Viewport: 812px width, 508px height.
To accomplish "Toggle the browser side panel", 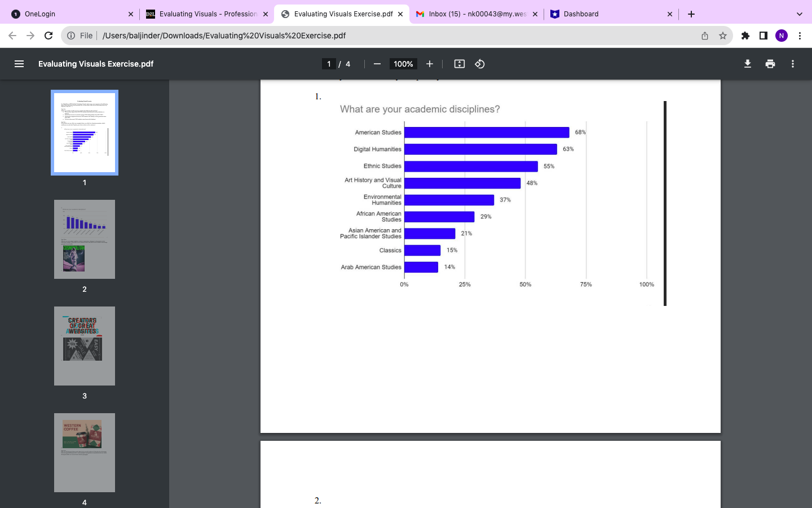I will (x=764, y=36).
